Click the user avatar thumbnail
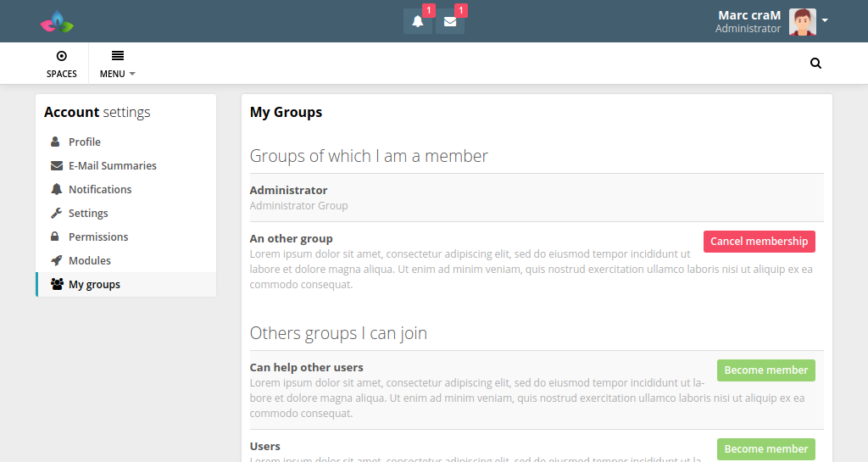Viewport: 868px width, 462px height. point(802,22)
